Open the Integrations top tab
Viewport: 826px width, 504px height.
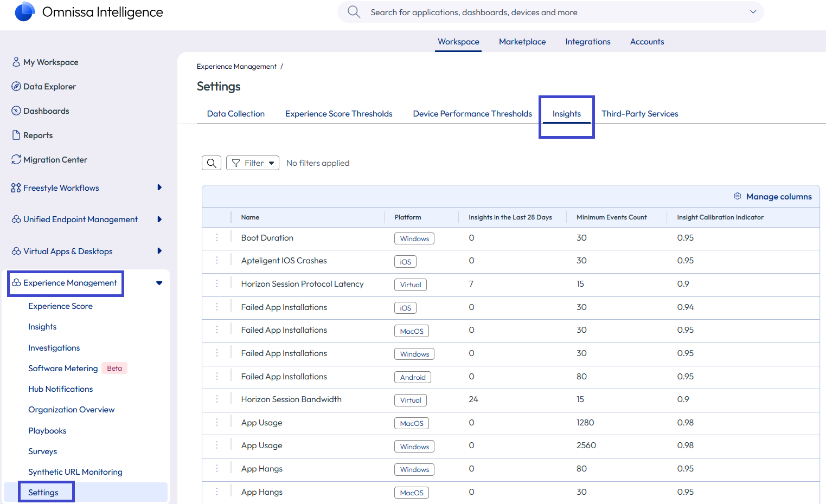588,42
